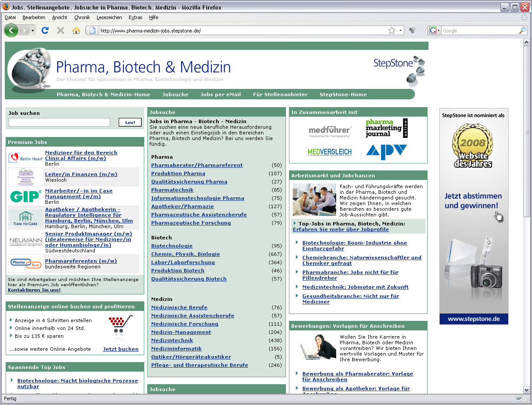Click the MEDVERGLEICH partner logo
This screenshot has width=532, height=405.
point(330,152)
